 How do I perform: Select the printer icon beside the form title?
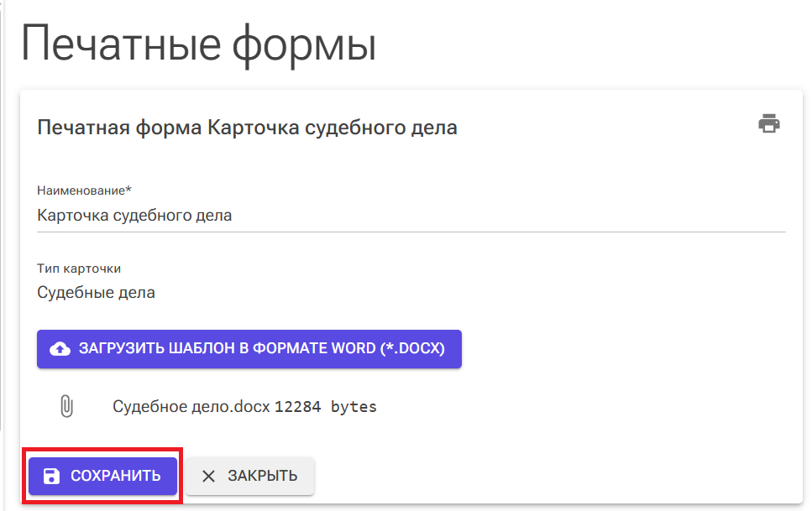point(768,122)
